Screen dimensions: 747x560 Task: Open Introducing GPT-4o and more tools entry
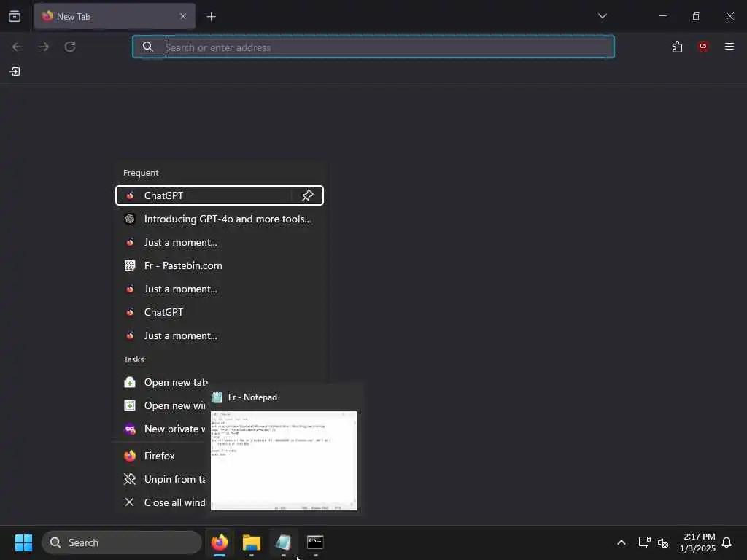pos(219,219)
